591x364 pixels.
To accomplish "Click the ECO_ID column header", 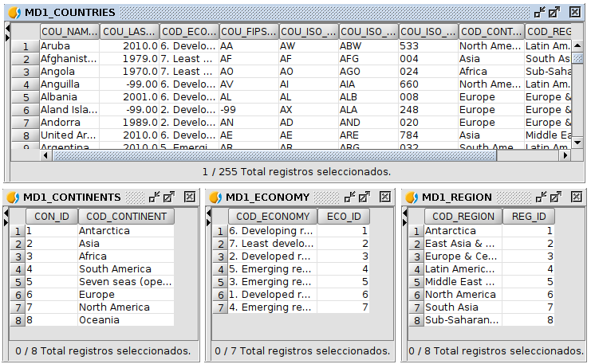I will tap(344, 217).
